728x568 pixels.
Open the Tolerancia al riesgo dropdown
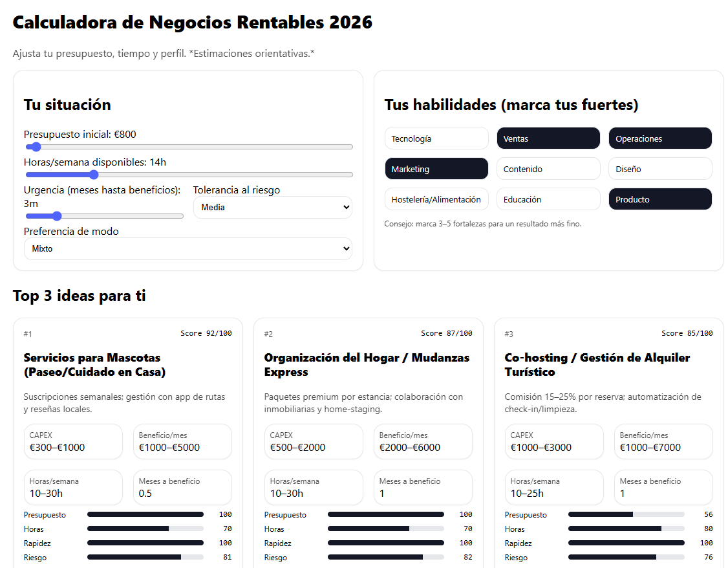coord(273,207)
